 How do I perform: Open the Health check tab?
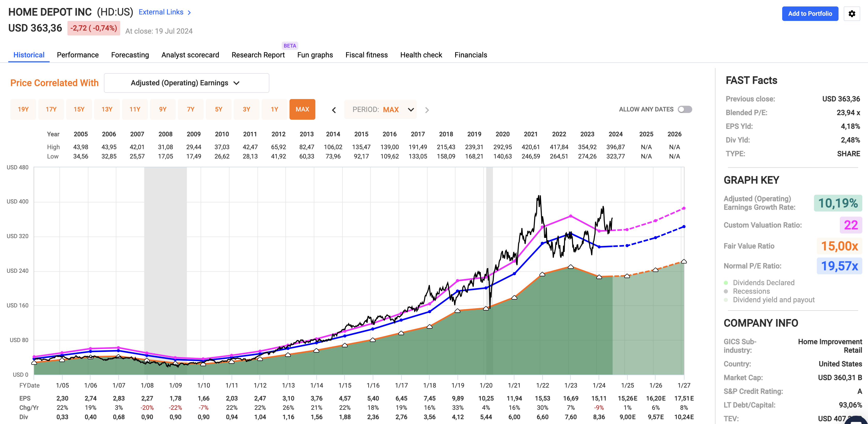421,55
